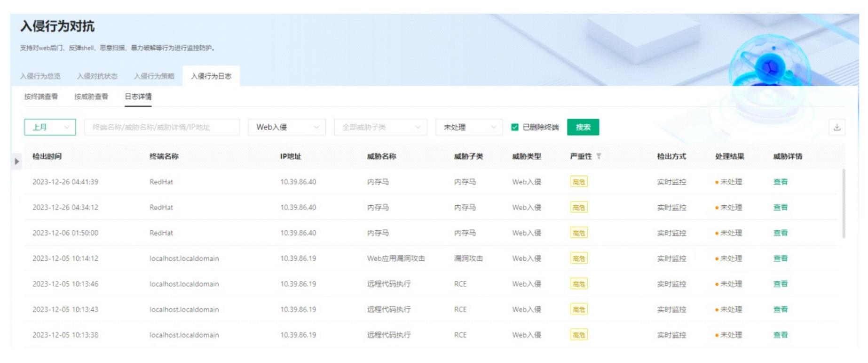The width and height of the screenshot is (868, 363).
Task: Switch to 按威胁查看 sub-tab
Action: click(91, 97)
